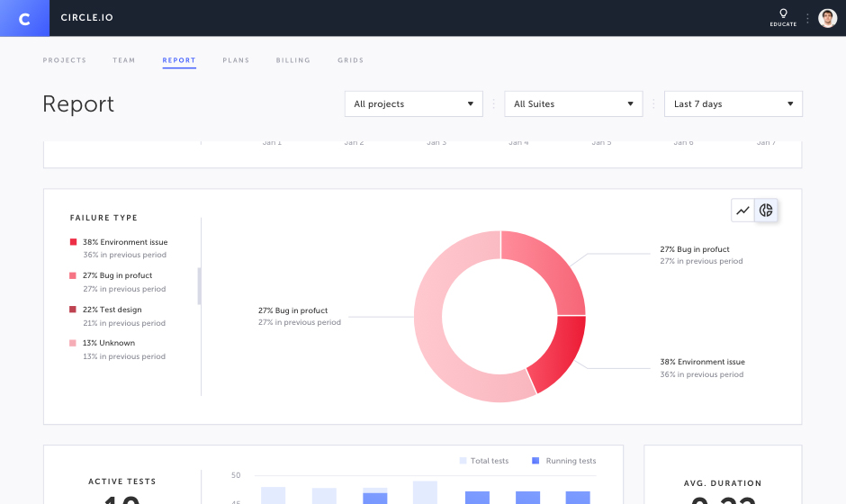
Task: Switch to line chart view
Action: [x=742, y=210]
